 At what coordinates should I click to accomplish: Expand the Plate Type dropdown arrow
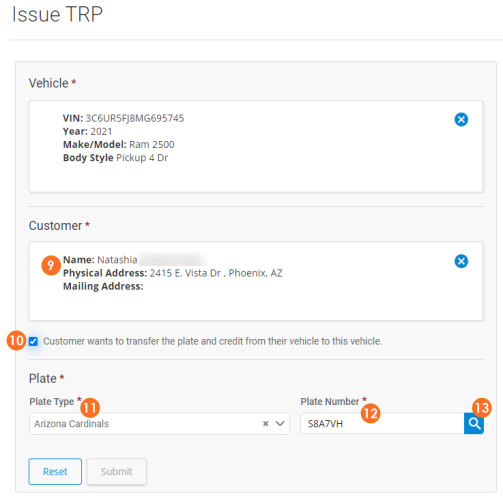(280, 424)
